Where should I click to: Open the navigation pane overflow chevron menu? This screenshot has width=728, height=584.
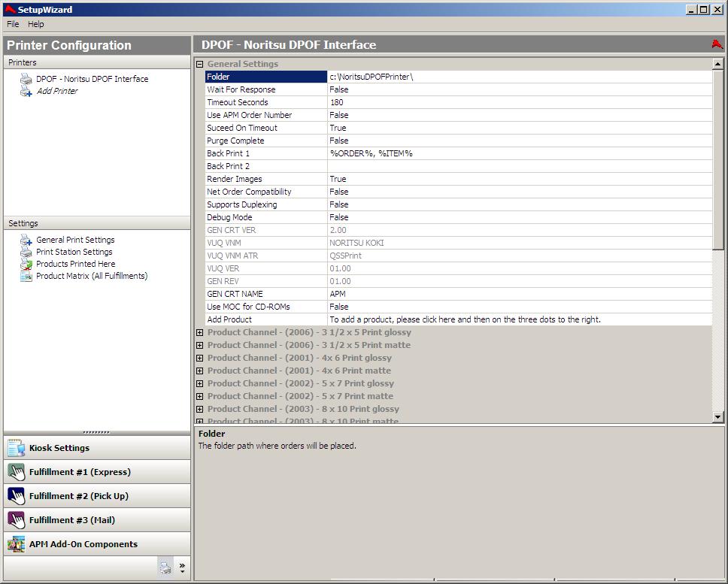pos(182,567)
